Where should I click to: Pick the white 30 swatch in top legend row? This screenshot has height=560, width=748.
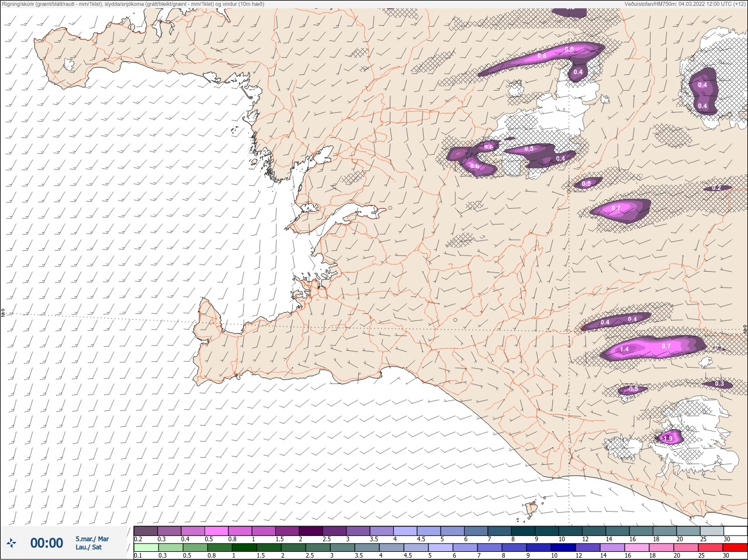pos(735,531)
